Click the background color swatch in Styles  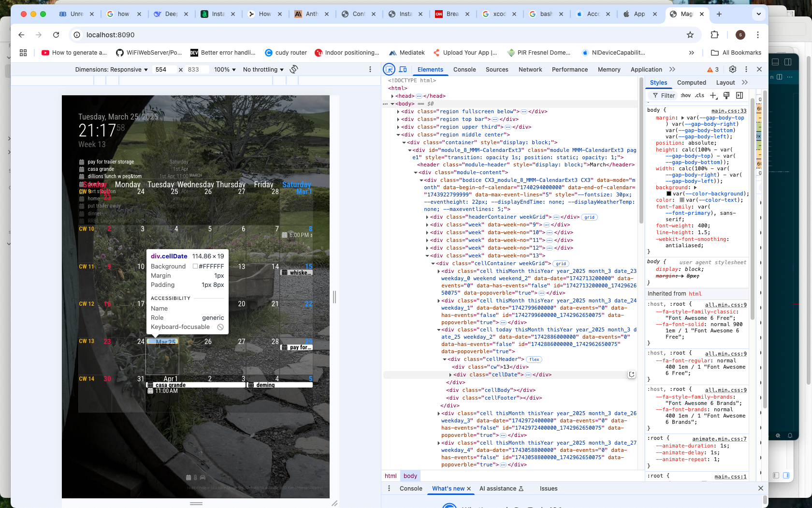pyautogui.click(x=669, y=194)
